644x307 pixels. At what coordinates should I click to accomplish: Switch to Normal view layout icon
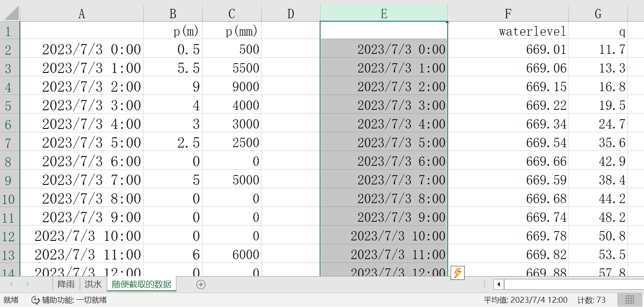630,300
